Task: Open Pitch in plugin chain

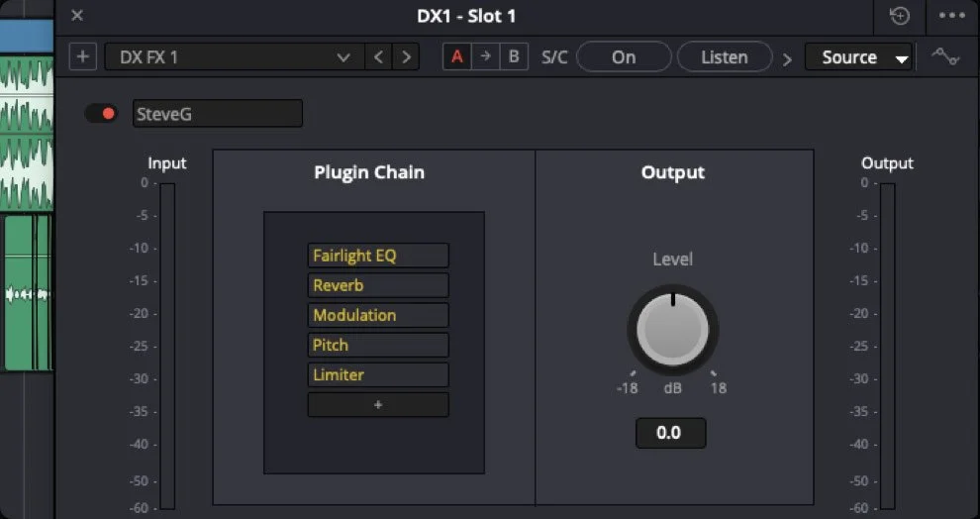Action: click(x=378, y=345)
